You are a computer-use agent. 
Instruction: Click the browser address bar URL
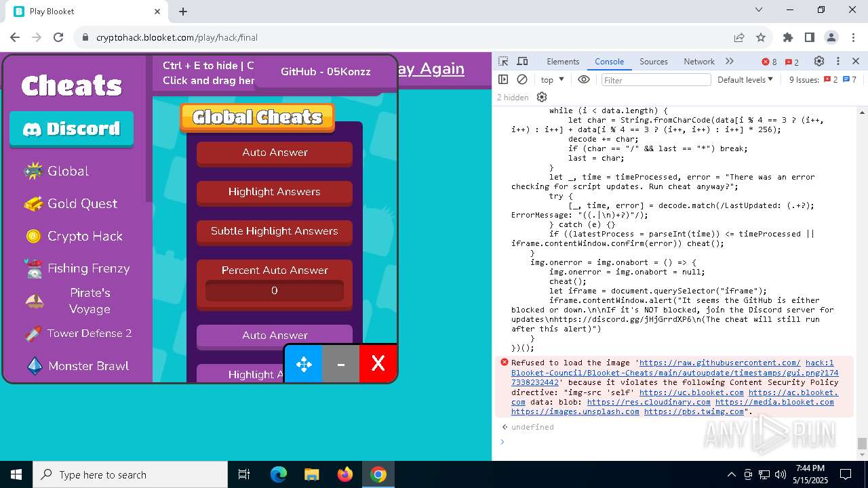click(x=177, y=37)
